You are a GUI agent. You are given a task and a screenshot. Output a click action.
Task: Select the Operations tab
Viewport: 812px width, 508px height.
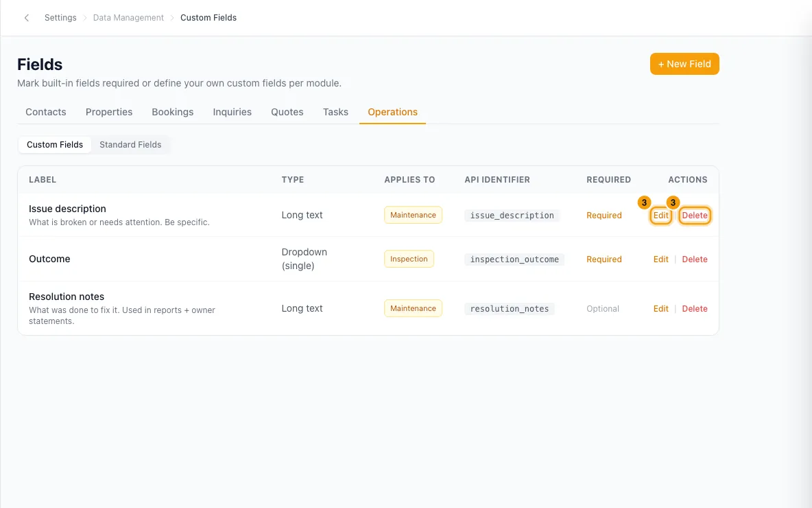pyautogui.click(x=392, y=112)
